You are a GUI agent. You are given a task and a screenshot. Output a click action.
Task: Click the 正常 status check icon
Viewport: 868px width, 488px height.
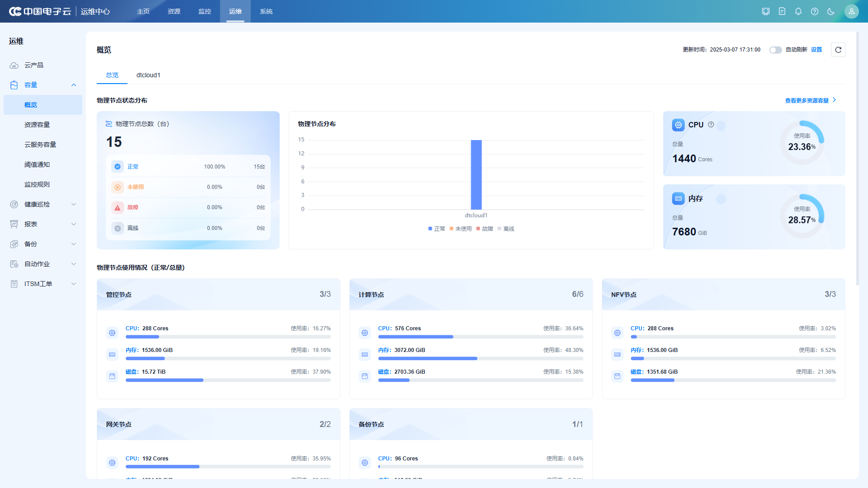[118, 167]
